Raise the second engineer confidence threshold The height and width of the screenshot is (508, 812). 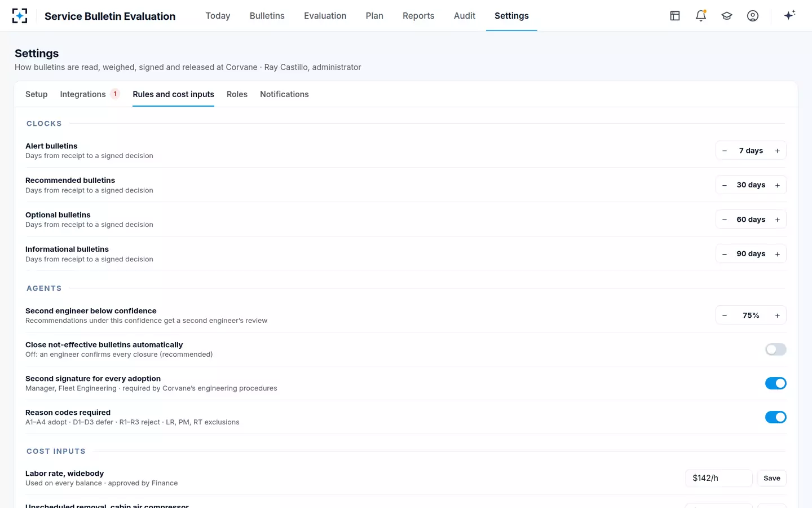[x=778, y=316]
